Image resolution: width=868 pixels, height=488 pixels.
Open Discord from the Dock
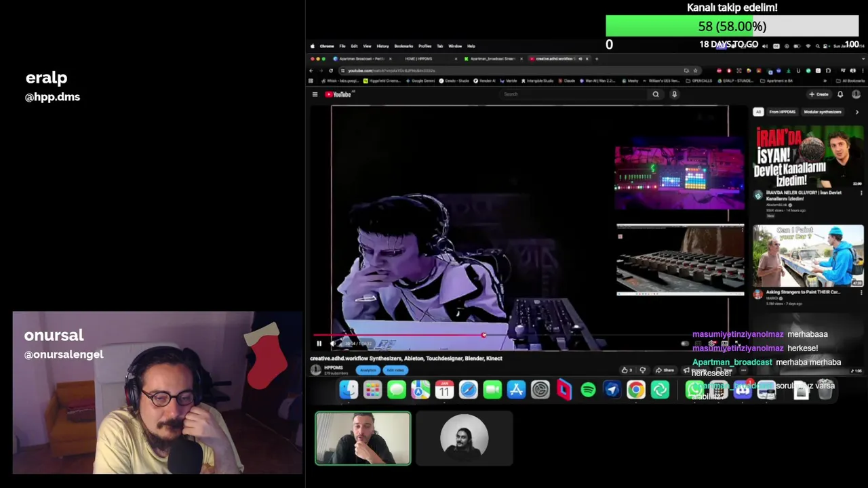743,390
